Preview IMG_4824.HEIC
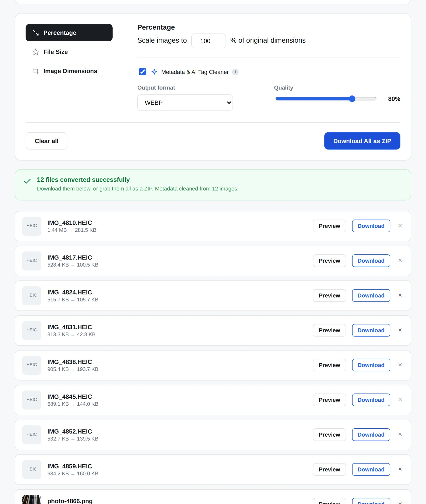The height and width of the screenshot is (504, 426). point(329,295)
